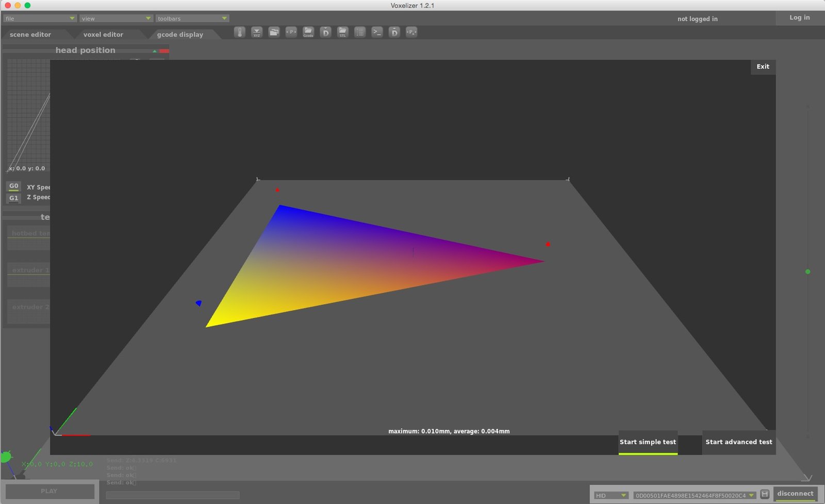Image resolution: width=825 pixels, height=504 pixels.
Task: Click Exit to close calibration view
Action: (763, 66)
